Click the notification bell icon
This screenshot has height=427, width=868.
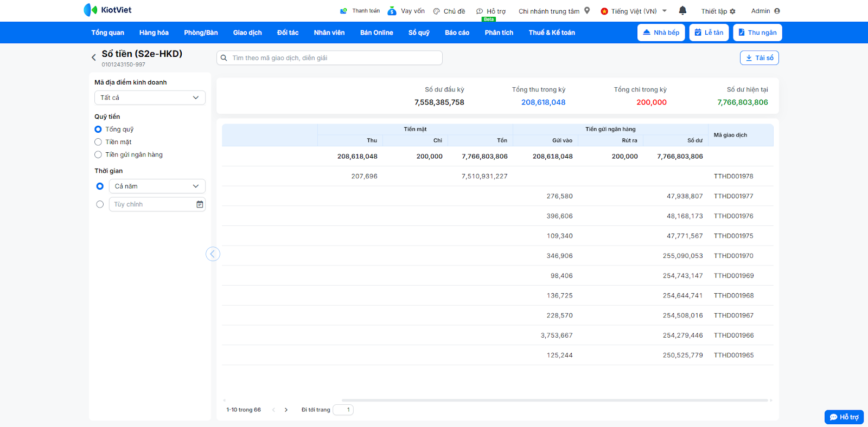682,10
